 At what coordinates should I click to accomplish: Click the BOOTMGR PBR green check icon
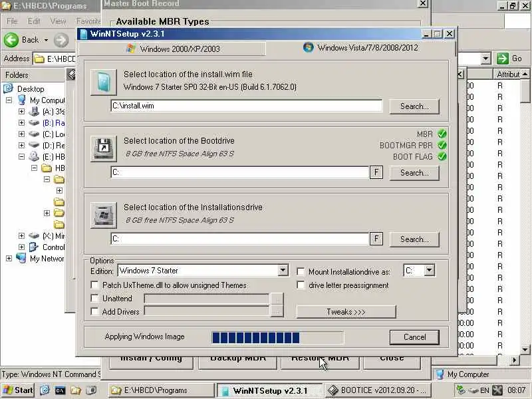(442, 145)
